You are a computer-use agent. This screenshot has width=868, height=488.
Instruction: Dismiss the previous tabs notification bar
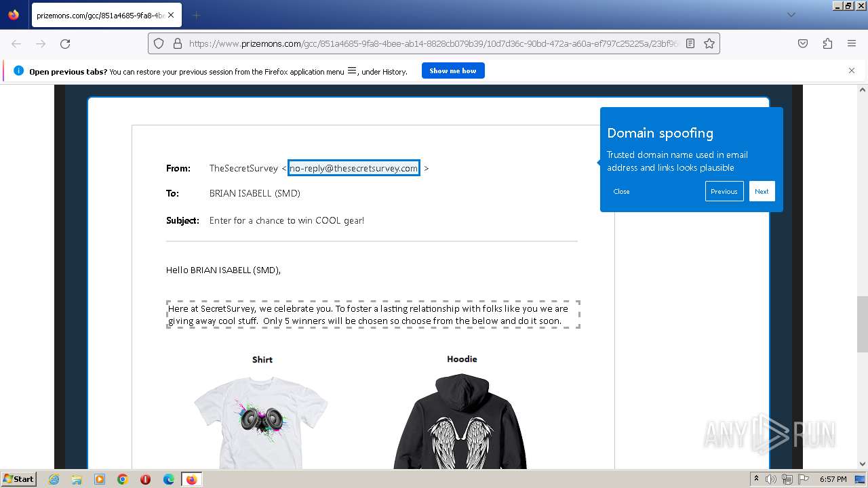click(852, 70)
